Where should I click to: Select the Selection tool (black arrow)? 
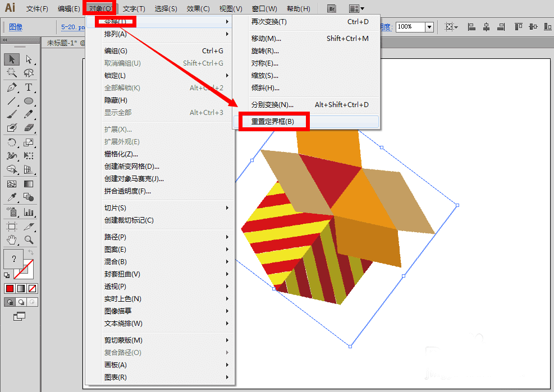coord(12,59)
